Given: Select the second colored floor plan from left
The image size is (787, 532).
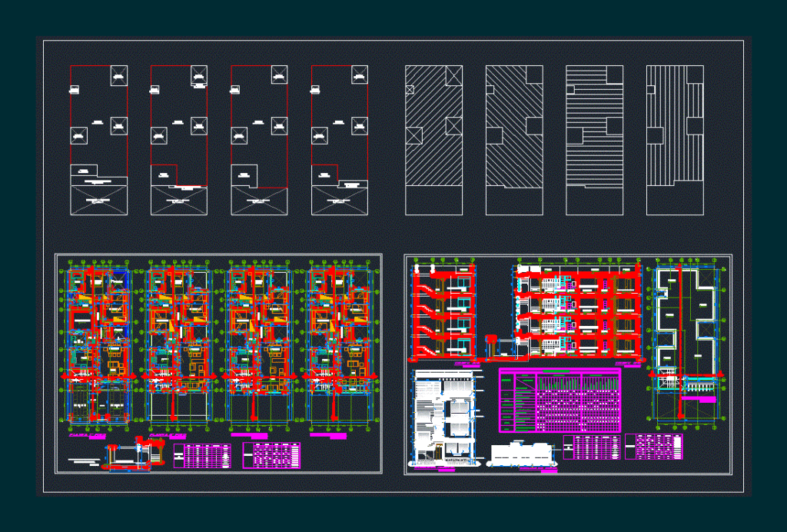Looking at the screenshot, I should 178,344.
